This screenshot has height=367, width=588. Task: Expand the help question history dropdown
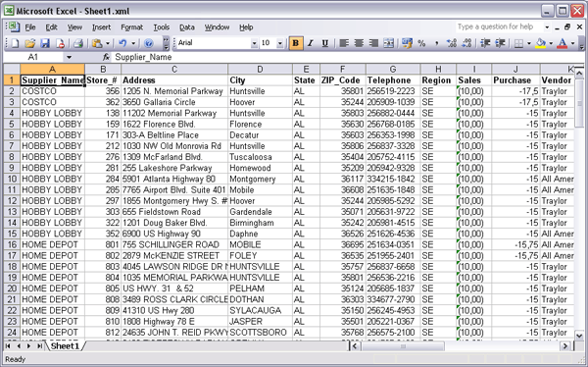click(x=547, y=27)
